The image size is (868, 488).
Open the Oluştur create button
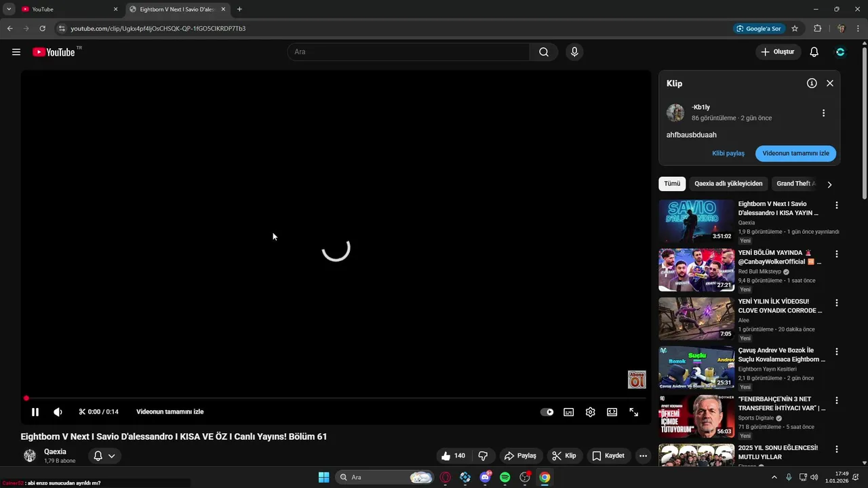778,52
